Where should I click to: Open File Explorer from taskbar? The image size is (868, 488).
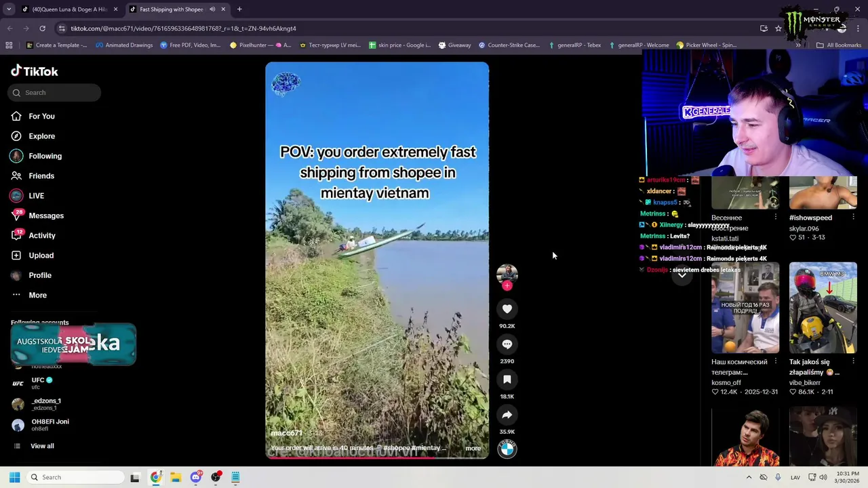(x=176, y=477)
